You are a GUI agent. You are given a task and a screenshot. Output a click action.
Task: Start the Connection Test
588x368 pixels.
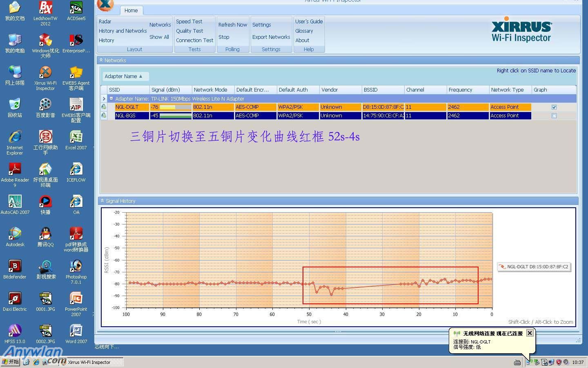(194, 40)
